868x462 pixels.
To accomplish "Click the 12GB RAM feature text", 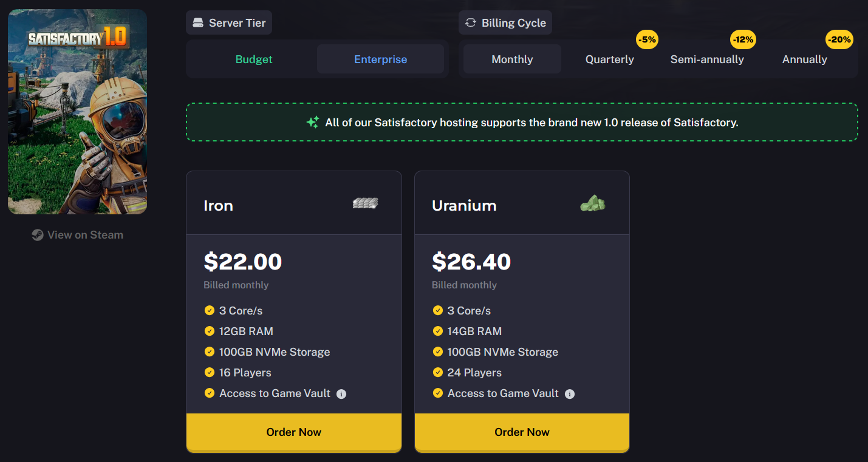I will (246, 331).
